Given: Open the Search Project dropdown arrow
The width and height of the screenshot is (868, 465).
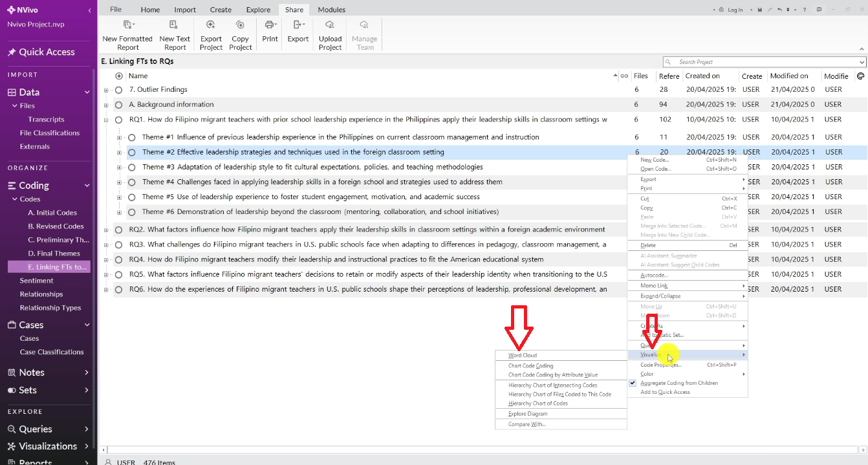Looking at the screenshot, I should click(862, 62).
